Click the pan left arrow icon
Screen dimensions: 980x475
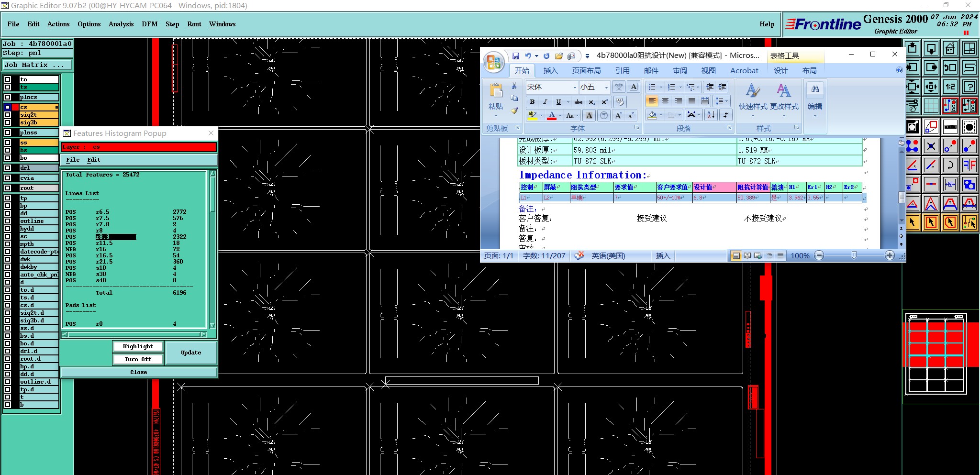[912, 67]
